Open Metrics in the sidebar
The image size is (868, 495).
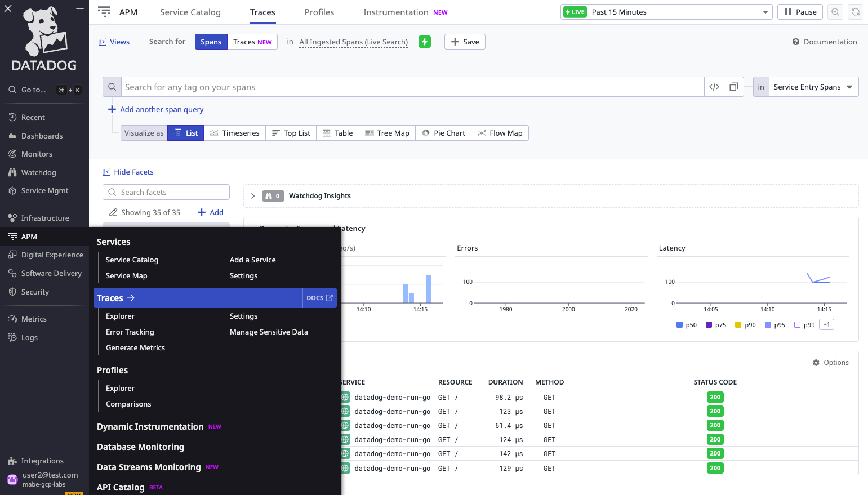(x=34, y=319)
